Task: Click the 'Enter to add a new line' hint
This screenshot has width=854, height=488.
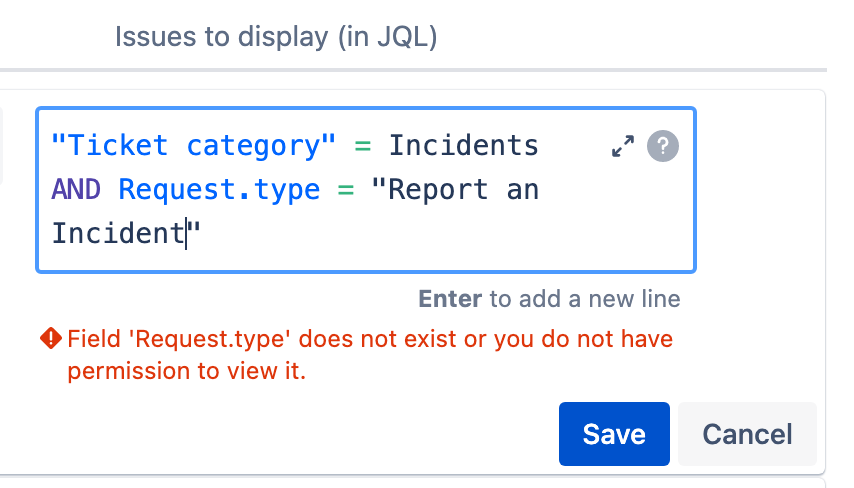Action: tap(549, 299)
